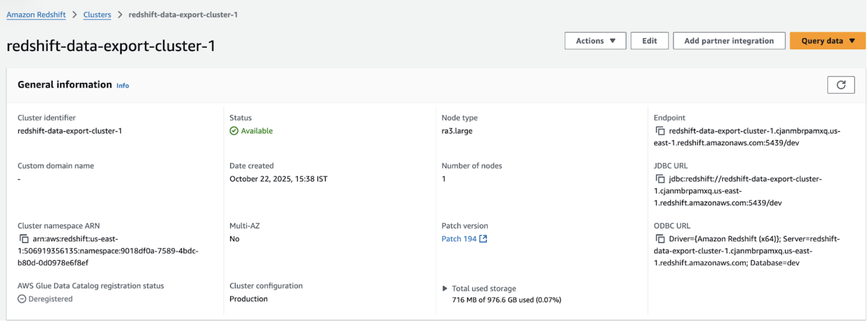Click breadcrumb text redshift-data-export-cluster-1

pos(183,15)
